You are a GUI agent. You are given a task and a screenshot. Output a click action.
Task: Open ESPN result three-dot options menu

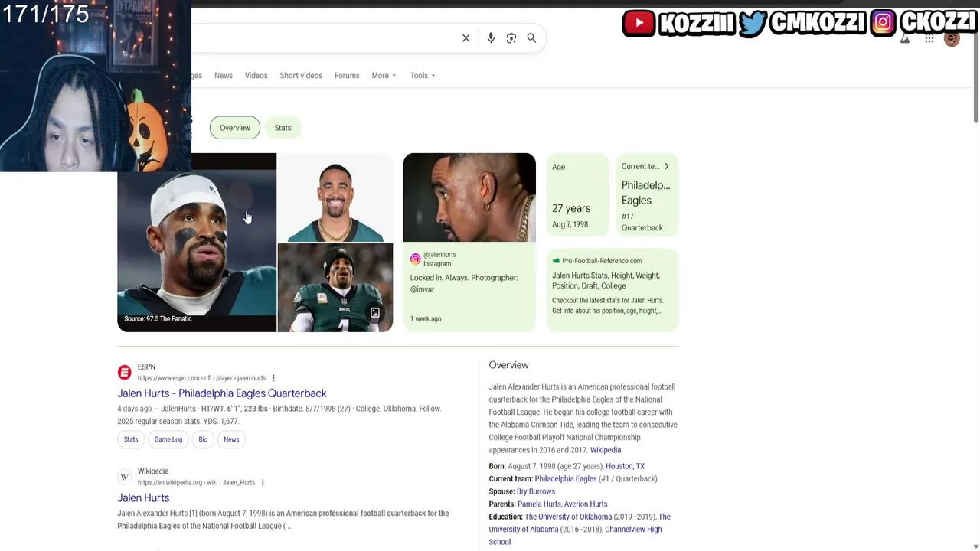tap(273, 378)
